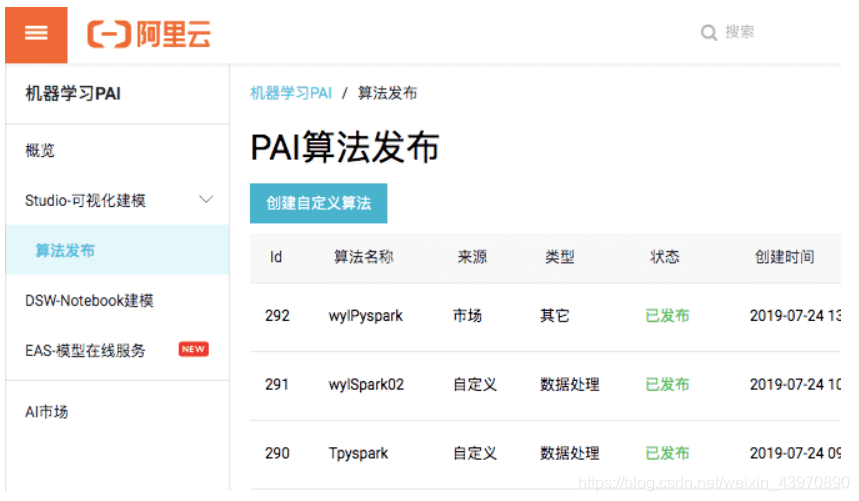Click creation time of row 291
This screenshot has height=501, width=859.
click(x=795, y=384)
